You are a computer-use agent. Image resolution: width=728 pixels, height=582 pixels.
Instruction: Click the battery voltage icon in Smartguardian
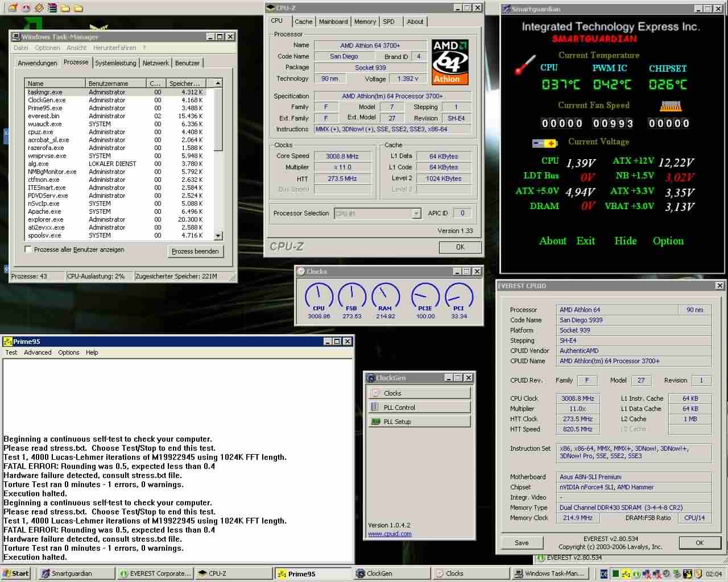(x=544, y=143)
